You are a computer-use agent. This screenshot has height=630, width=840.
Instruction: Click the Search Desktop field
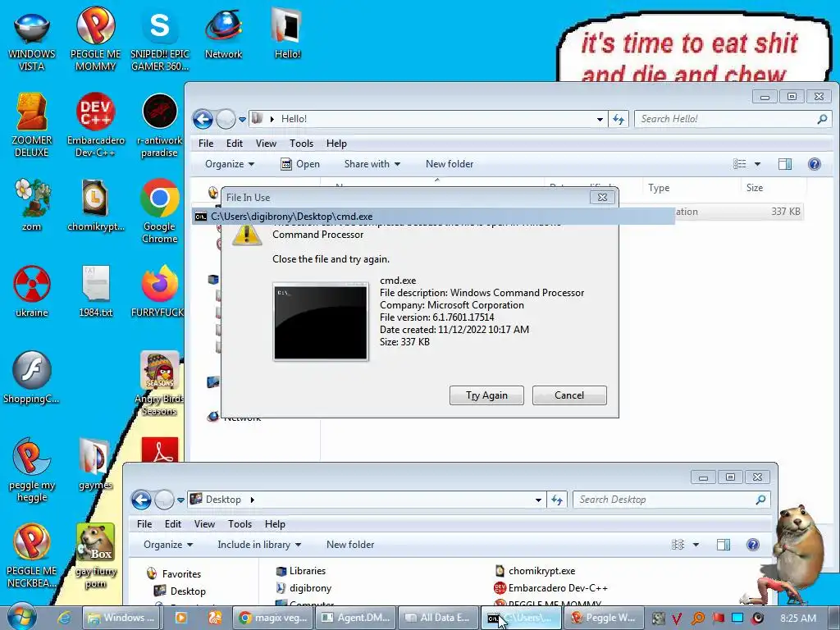coord(671,500)
